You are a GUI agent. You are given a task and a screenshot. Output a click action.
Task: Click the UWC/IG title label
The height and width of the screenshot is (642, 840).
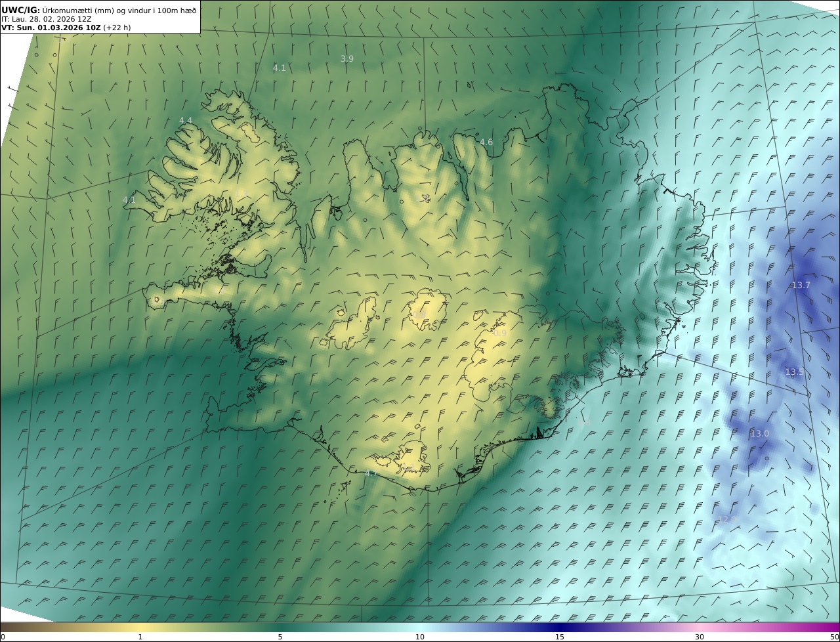tap(21, 10)
